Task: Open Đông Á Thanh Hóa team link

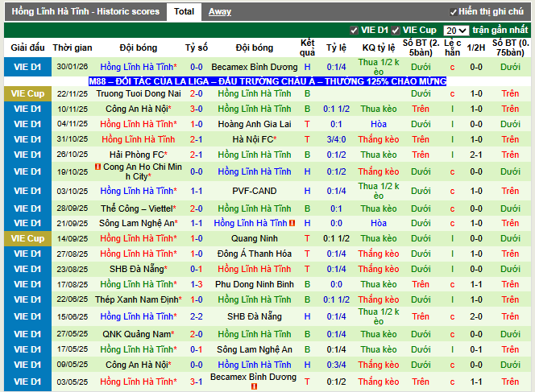Action: click(254, 254)
